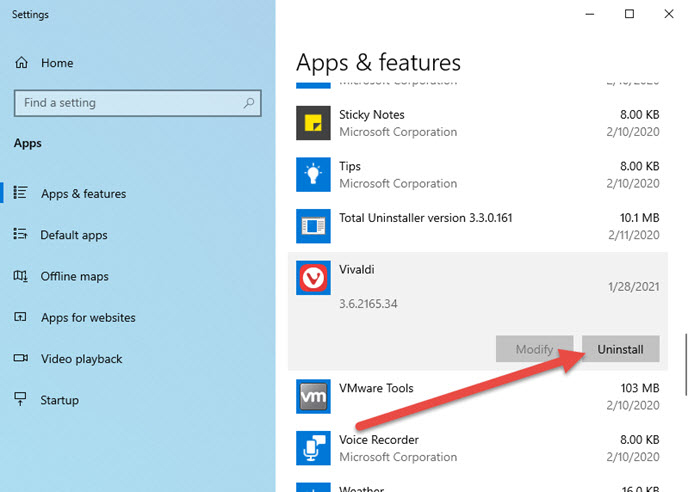Click the Home house icon
Image resolution: width=688 pixels, height=492 pixels.
click(x=21, y=63)
